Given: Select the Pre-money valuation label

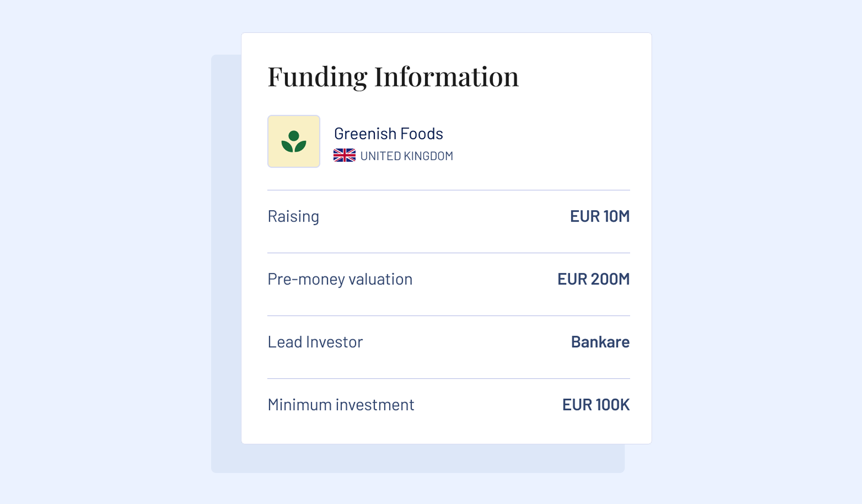Looking at the screenshot, I should tap(340, 279).
